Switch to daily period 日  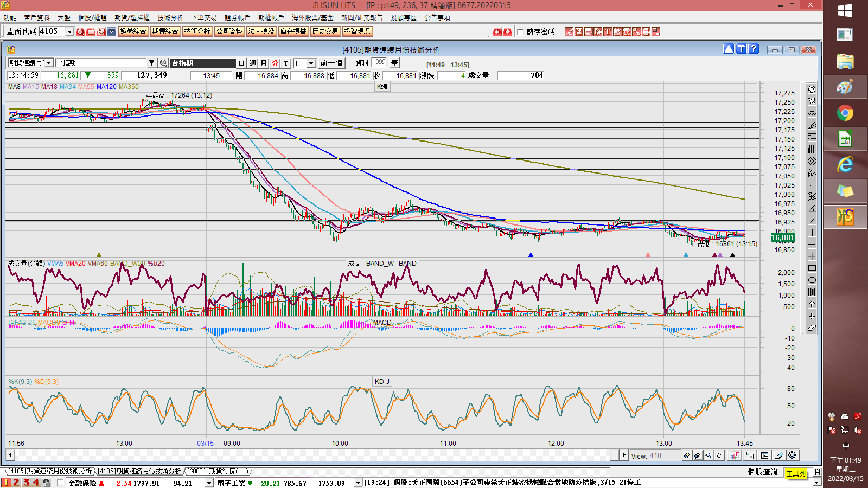241,63
